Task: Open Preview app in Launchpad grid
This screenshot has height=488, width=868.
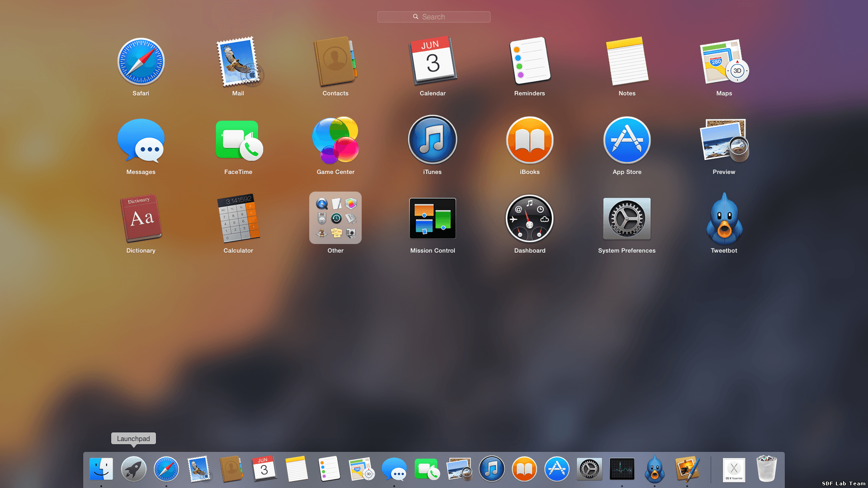Action: [724, 141]
